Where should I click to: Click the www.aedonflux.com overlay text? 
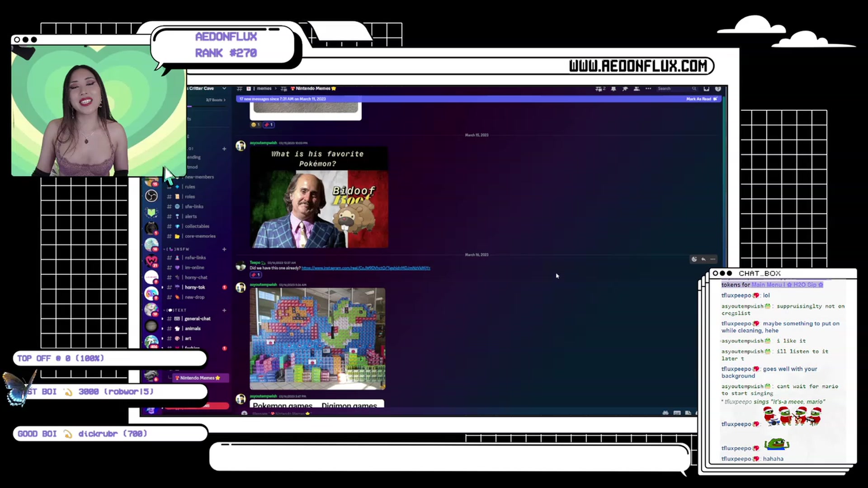point(638,66)
